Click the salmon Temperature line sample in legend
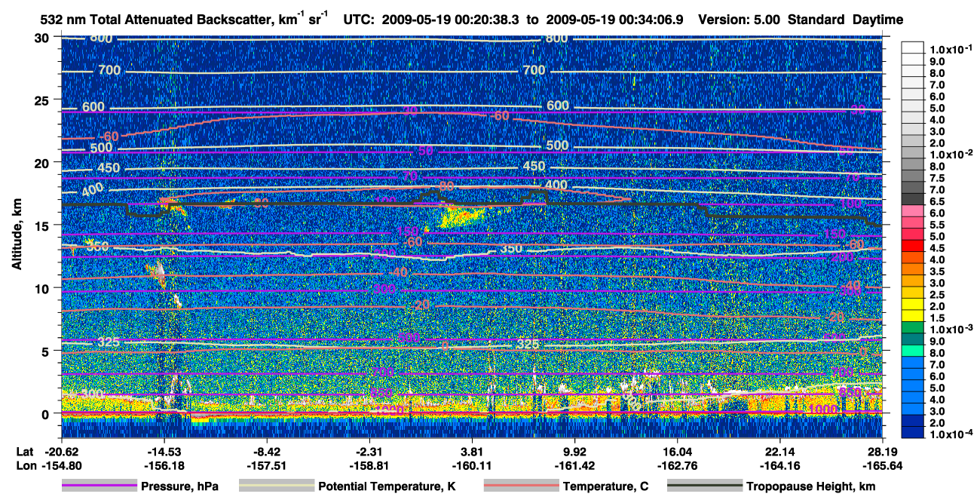Screen dimensions: 980x503 (521, 486)
